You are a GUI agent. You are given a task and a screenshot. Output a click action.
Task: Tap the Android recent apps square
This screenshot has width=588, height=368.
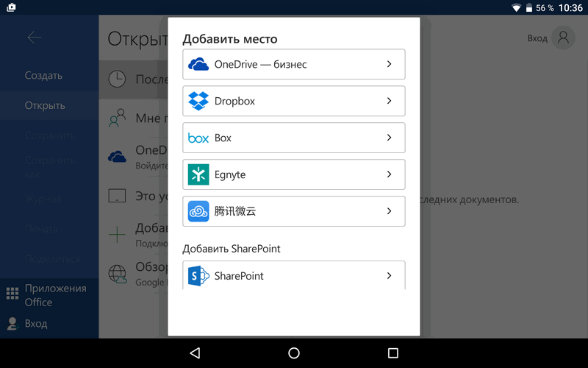coord(393,353)
